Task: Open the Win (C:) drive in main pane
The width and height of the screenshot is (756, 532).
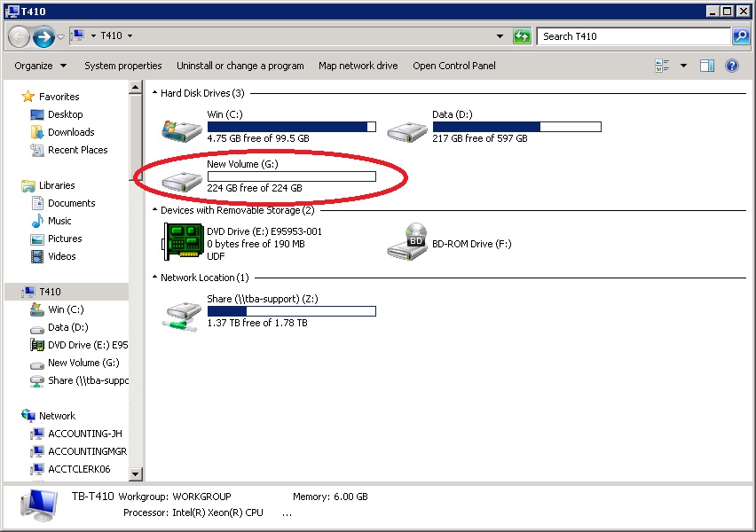Action: [x=181, y=125]
